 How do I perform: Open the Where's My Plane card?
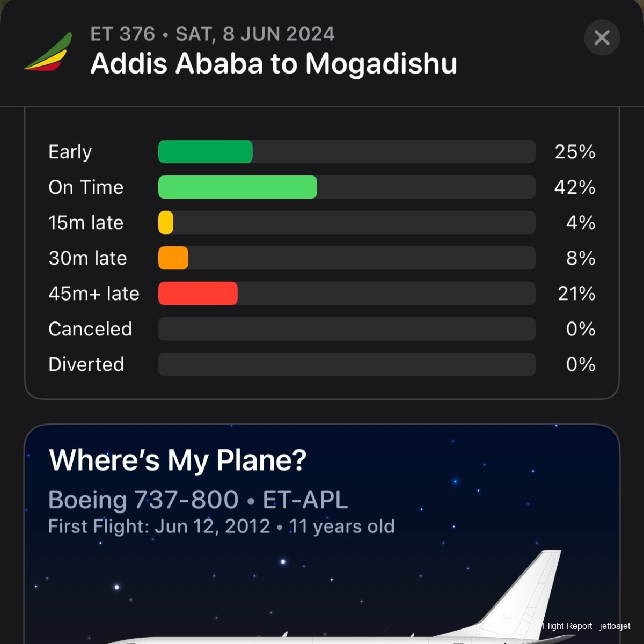tap(178, 460)
